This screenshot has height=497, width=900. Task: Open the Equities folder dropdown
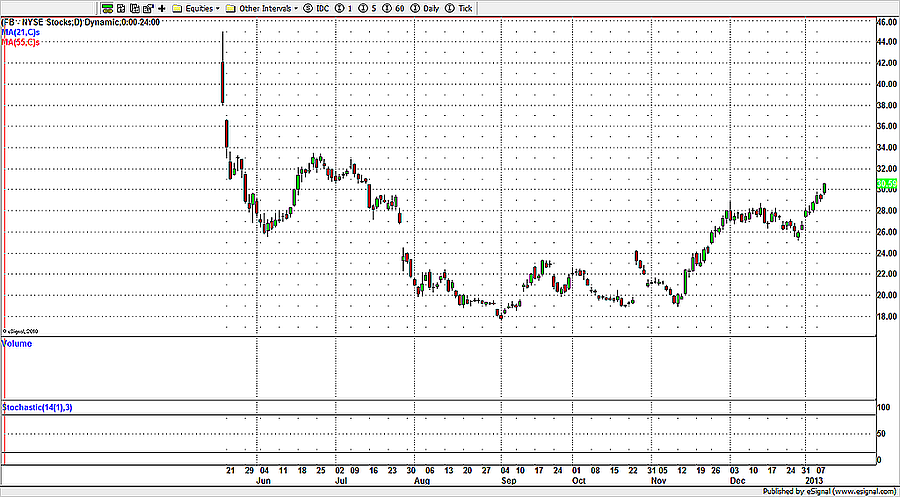pos(196,7)
